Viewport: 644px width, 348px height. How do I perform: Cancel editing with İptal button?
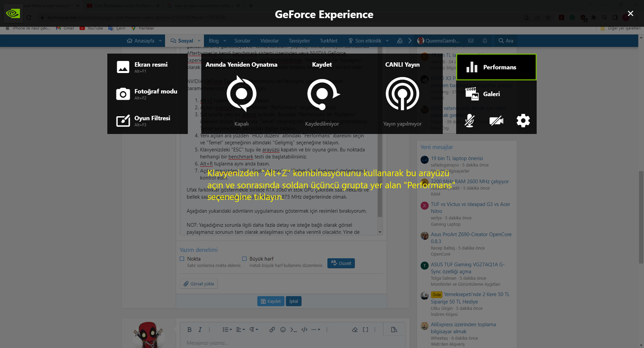tap(293, 301)
